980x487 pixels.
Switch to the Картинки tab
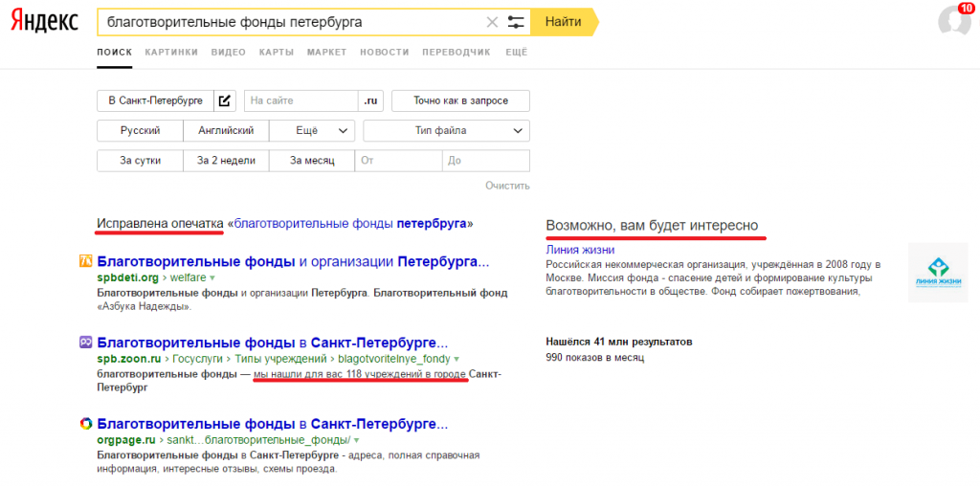pyautogui.click(x=171, y=52)
